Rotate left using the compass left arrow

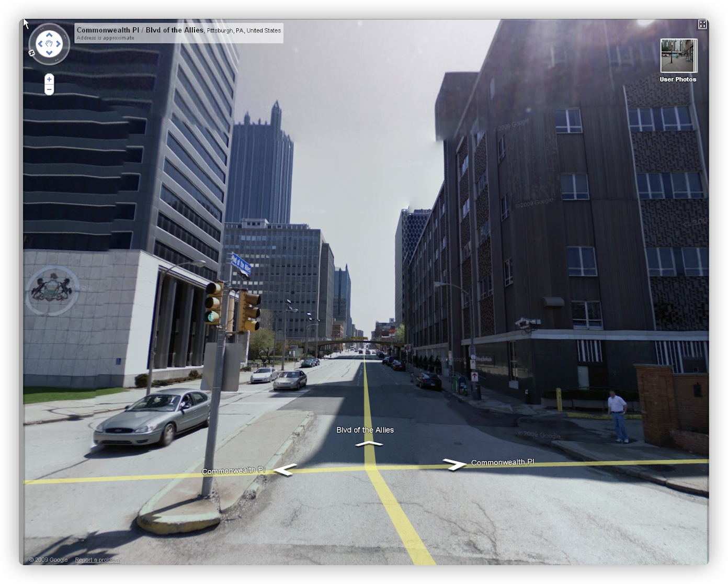pyautogui.click(x=41, y=44)
